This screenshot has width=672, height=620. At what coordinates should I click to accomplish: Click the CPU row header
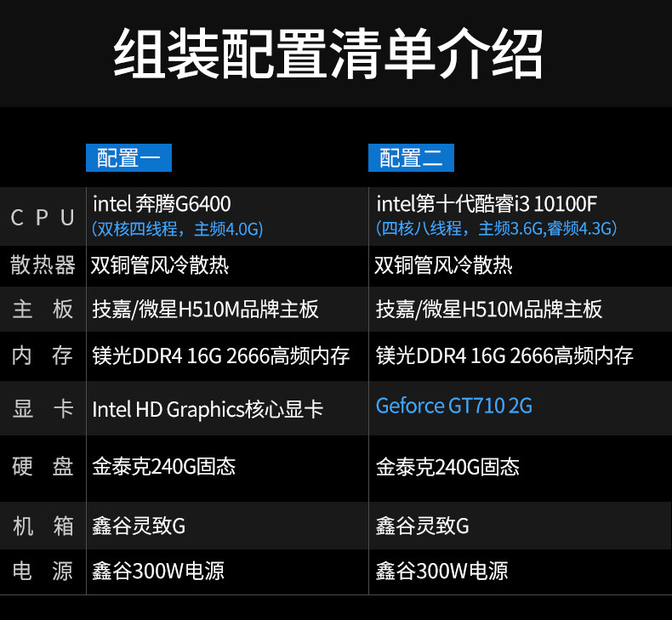pyautogui.click(x=43, y=217)
